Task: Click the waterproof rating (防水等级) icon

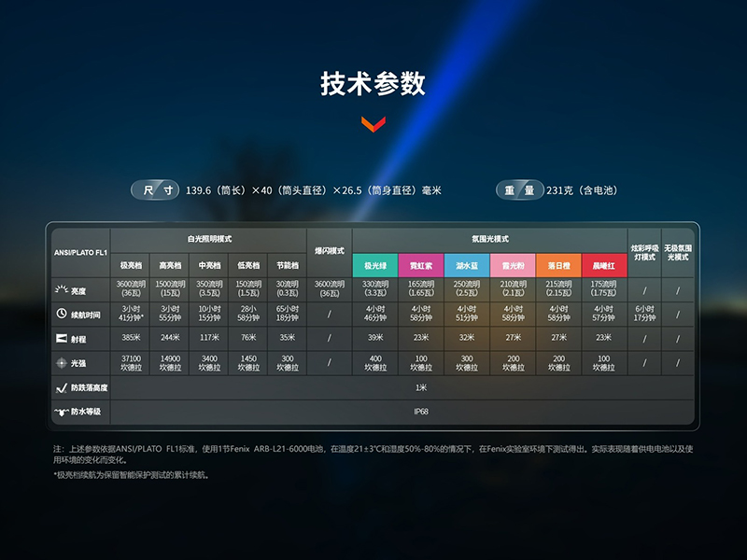Action: tap(62, 412)
